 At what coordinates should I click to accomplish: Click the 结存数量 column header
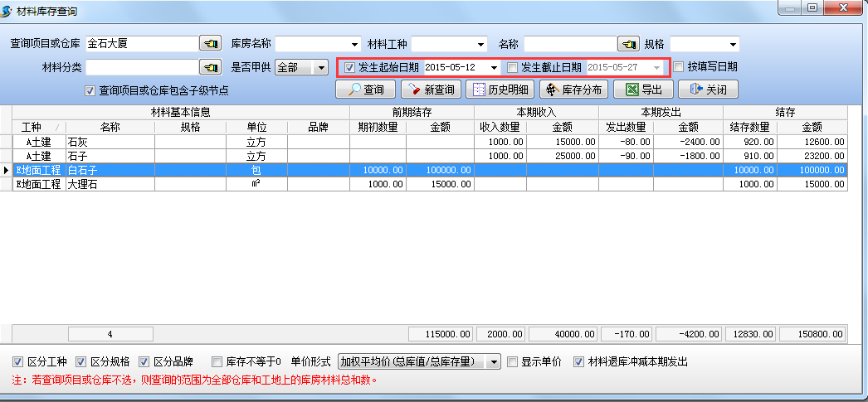pos(750,127)
